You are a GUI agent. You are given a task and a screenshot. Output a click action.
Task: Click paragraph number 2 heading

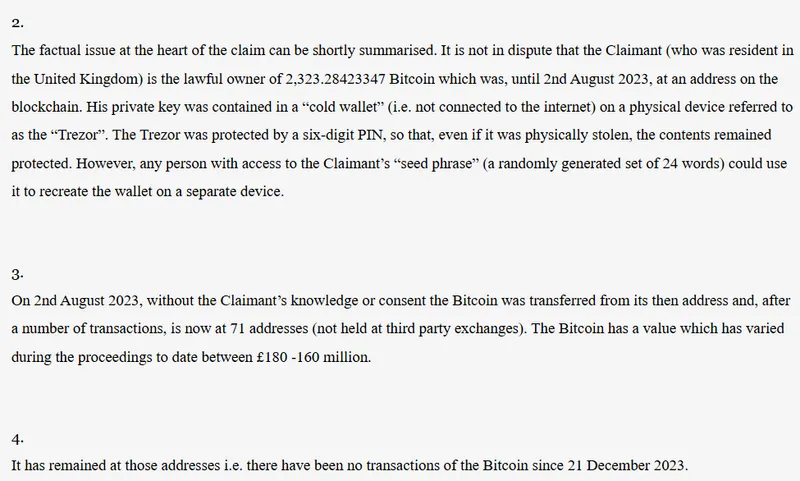coord(14,22)
